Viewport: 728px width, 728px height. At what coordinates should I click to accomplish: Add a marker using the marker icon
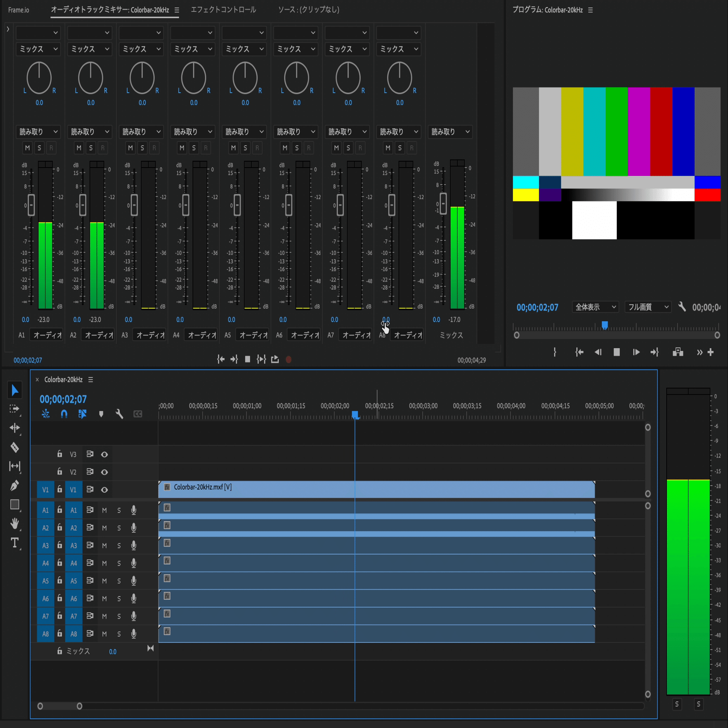(101, 414)
